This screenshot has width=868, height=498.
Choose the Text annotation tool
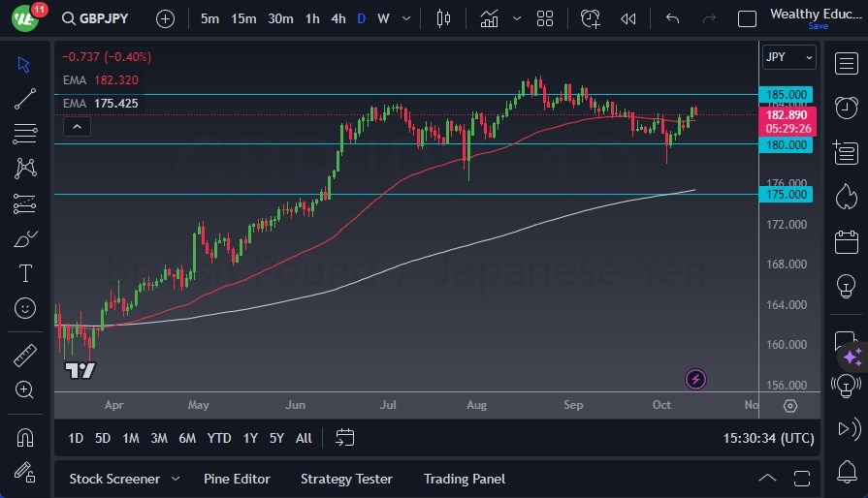25,273
